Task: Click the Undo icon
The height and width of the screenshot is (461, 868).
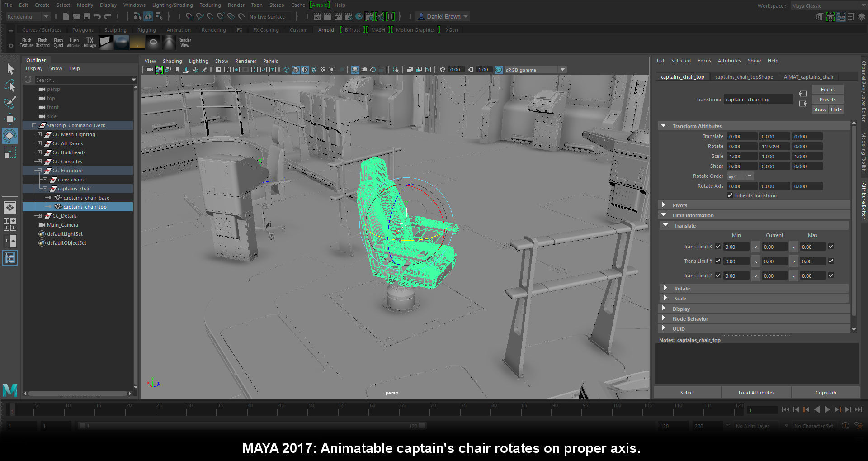Action: tap(97, 17)
